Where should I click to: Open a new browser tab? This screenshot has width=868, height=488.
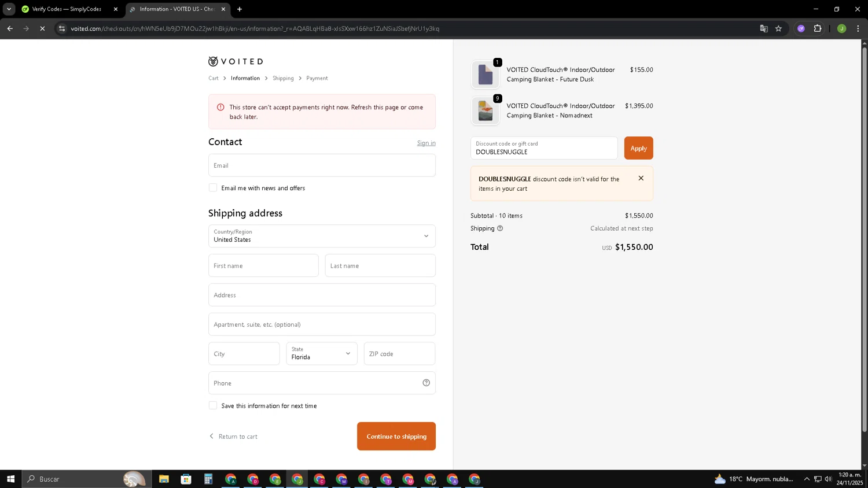tap(240, 9)
